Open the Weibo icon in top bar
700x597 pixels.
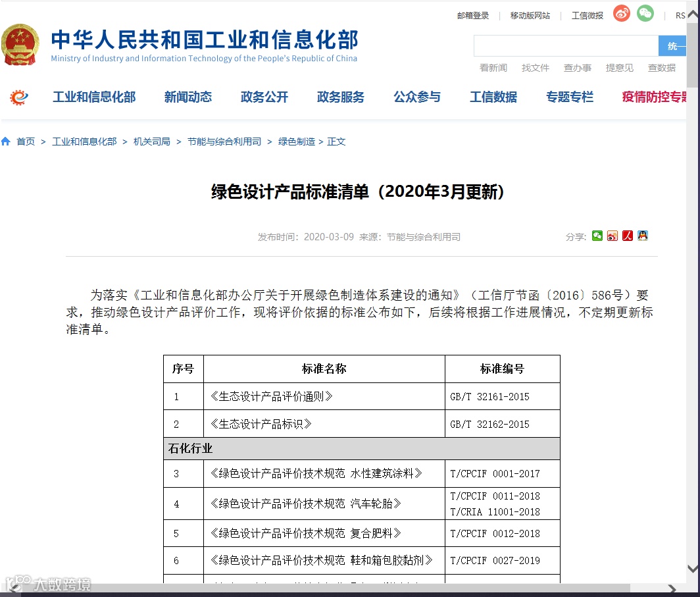click(622, 13)
